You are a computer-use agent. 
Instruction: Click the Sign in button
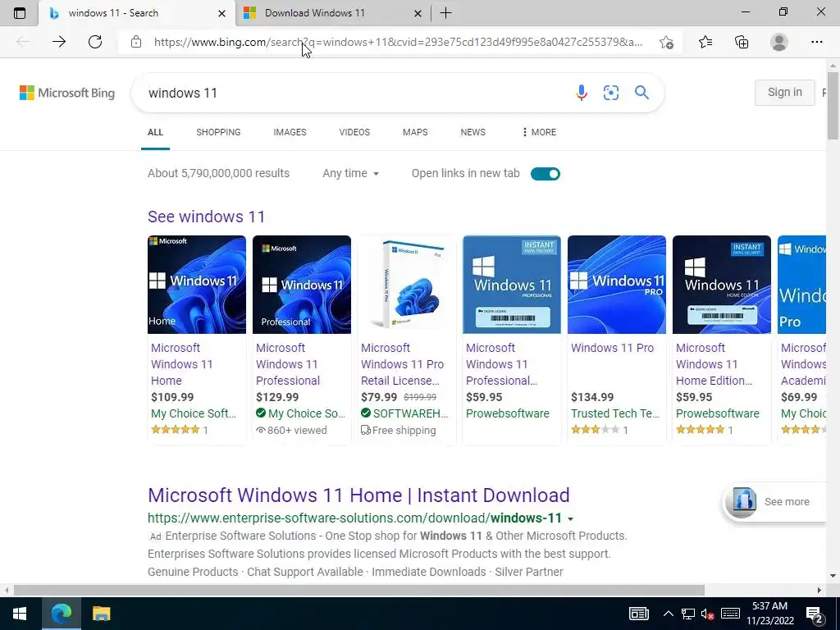(785, 92)
